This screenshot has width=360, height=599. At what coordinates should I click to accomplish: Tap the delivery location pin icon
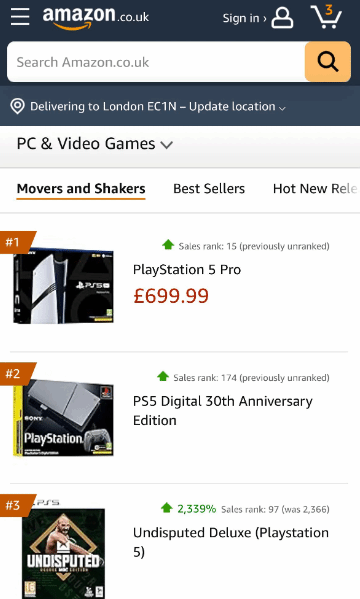[17, 106]
